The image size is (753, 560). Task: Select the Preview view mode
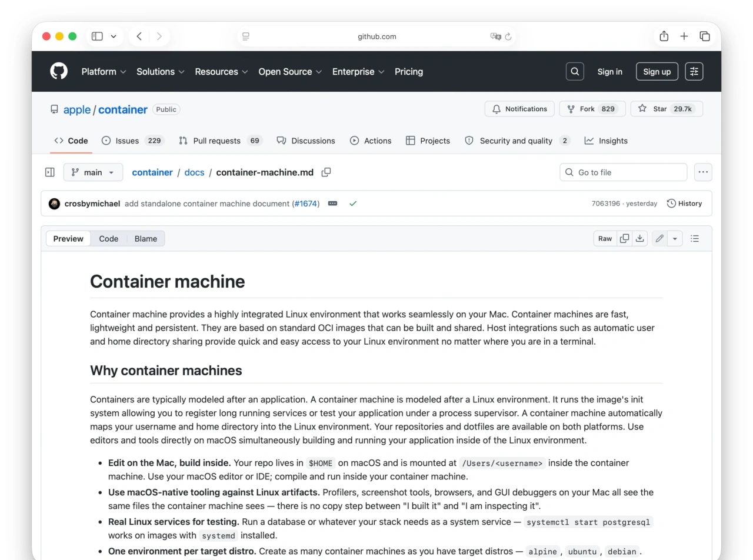[68, 239]
